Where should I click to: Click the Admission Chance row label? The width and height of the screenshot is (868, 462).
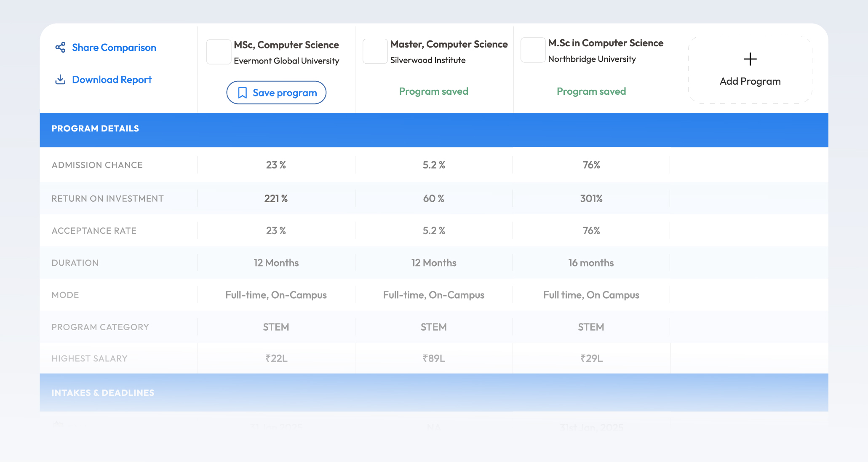97,165
